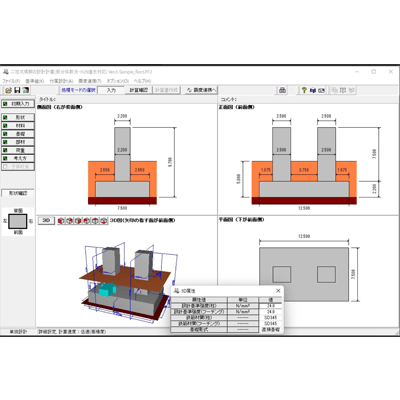Click the 7.500 width dimension in the side view

[122, 208]
